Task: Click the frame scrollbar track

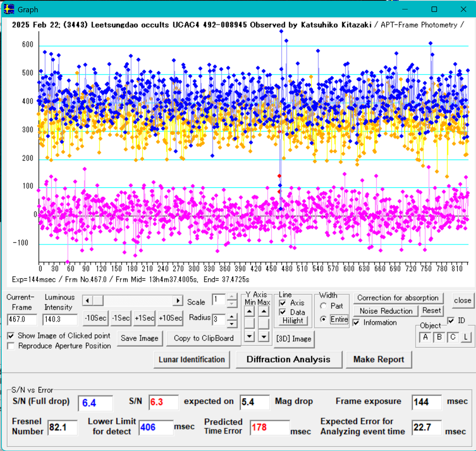Action: coord(137,300)
